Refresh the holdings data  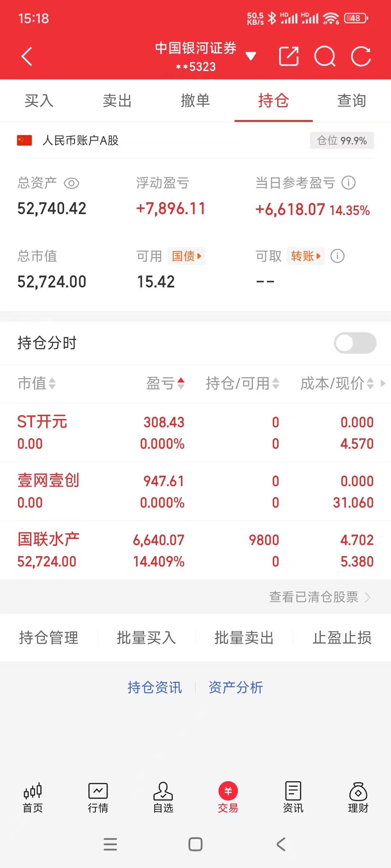pos(361,56)
